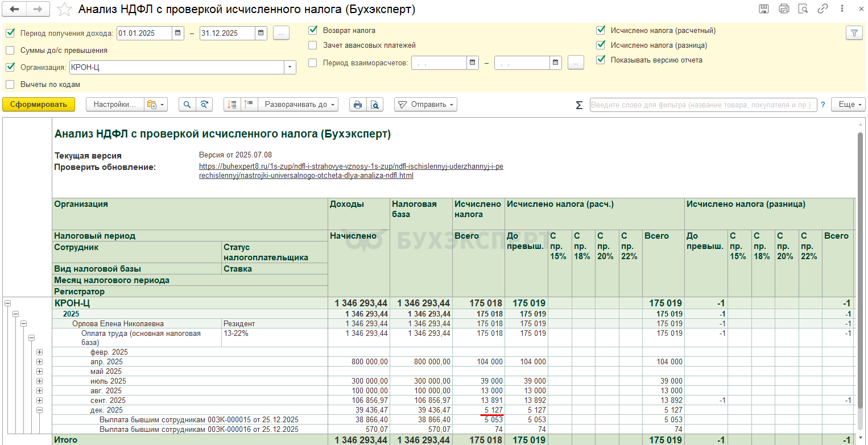
Task: Click the Сформировать button
Action: pos(39,105)
